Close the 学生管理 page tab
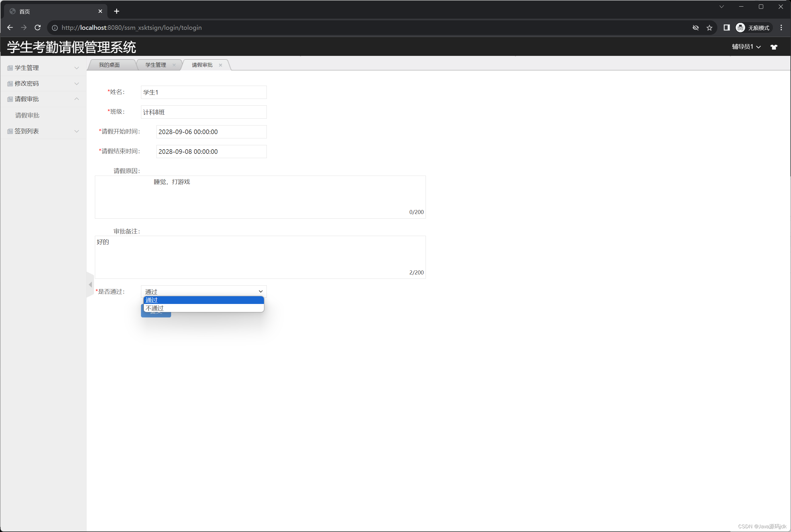 (x=174, y=65)
